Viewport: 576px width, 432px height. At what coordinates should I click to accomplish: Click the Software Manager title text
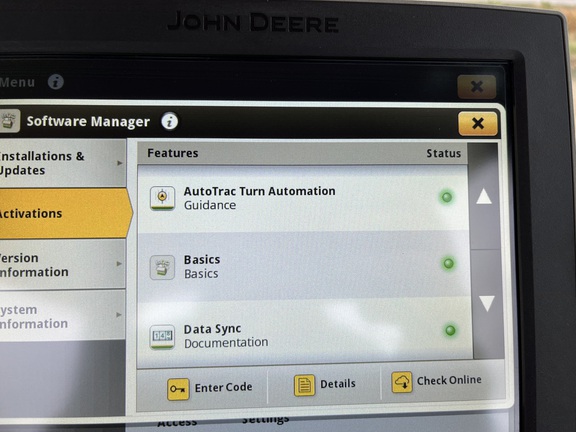(88, 122)
